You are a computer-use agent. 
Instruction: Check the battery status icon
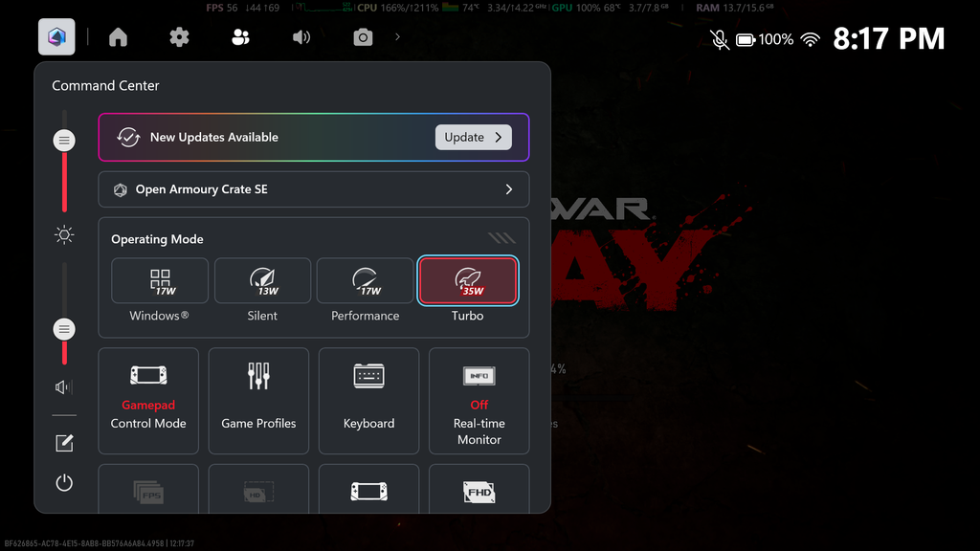pos(746,40)
